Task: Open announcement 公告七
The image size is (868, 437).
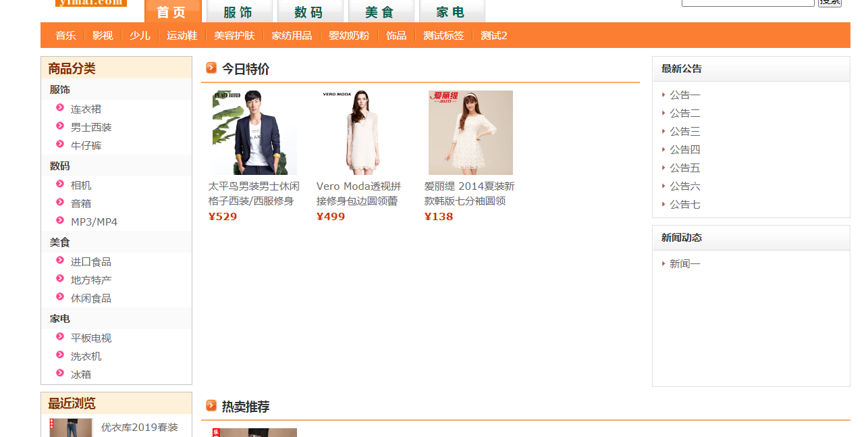Action: (x=685, y=204)
